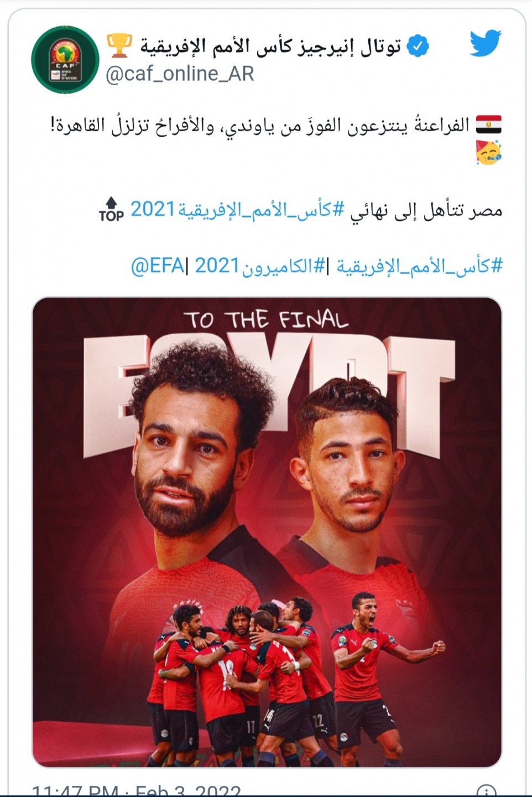The width and height of the screenshot is (532, 797).
Task: Open #كأس_الأمم_الإفريقية hashtag on the @EFA line
Action: (419, 266)
